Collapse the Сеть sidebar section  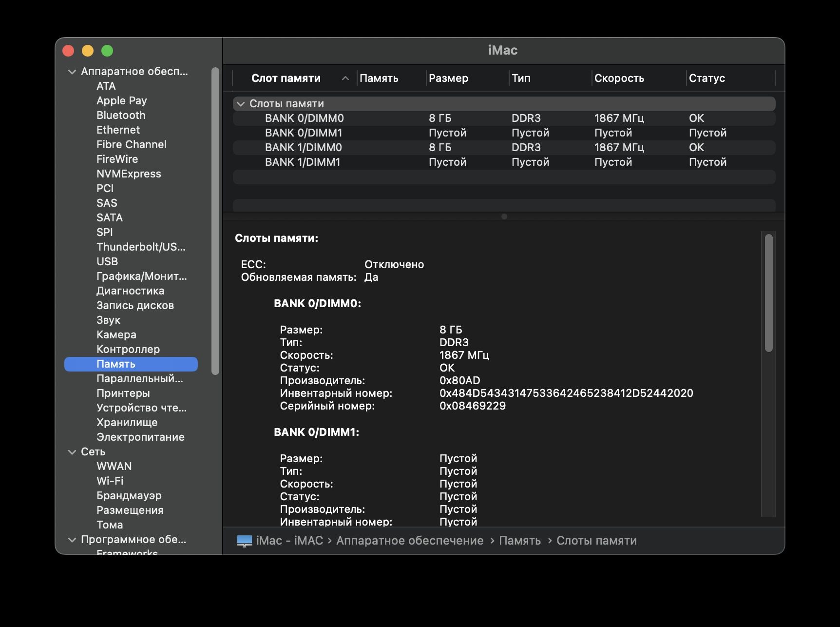click(x=72, y=452)
